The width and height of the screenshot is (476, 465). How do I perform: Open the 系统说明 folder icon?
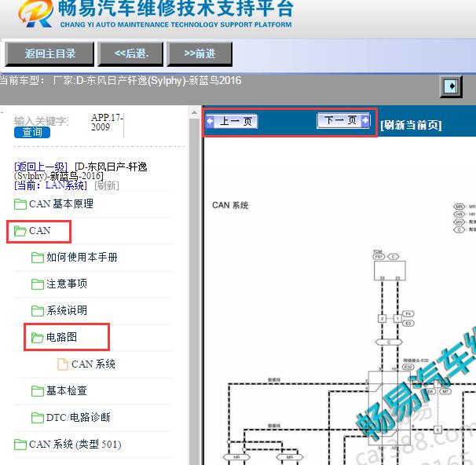pyautogui.click(x=38, y=311)
